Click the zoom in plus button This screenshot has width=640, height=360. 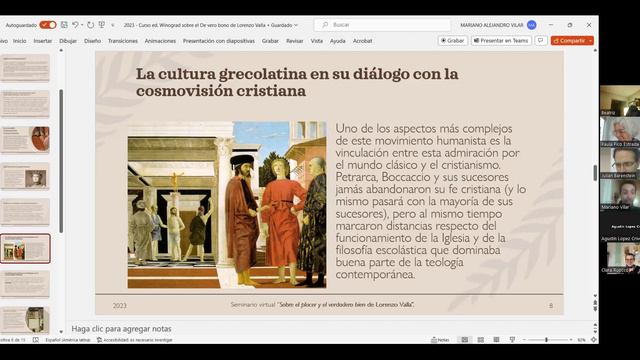571,340
